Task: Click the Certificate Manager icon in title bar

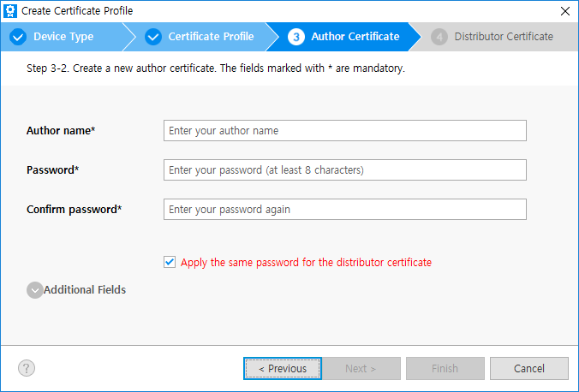Action: tap(11, 11)
